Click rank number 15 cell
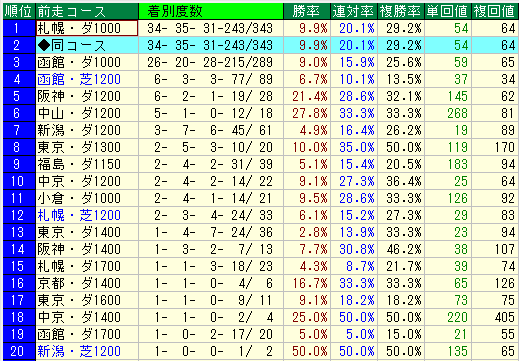 19,266
